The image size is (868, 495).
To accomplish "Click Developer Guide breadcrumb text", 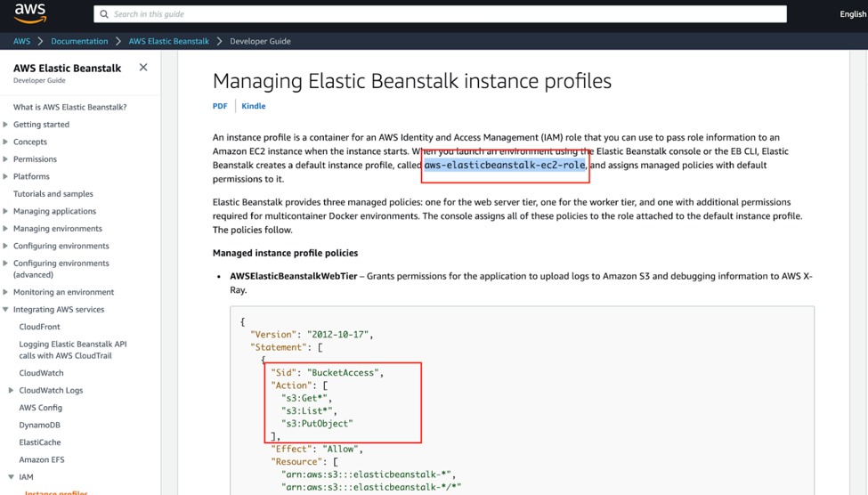I will click(260, 41).
